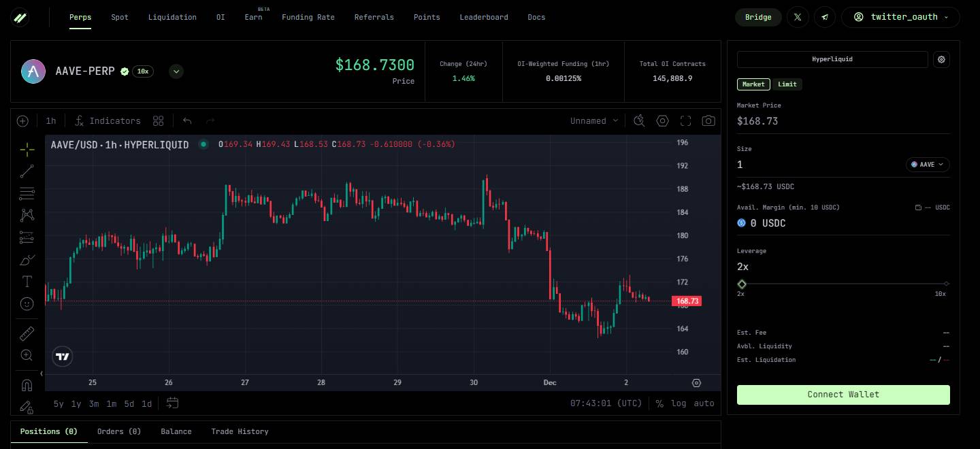Open the twitter_oauth account dropdown
Screen dimensions: 980x449
(900, 17)
